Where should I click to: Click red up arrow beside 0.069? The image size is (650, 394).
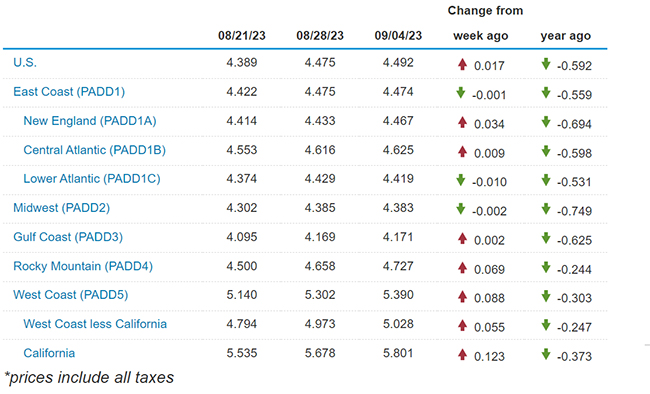[x=463, y=268]
